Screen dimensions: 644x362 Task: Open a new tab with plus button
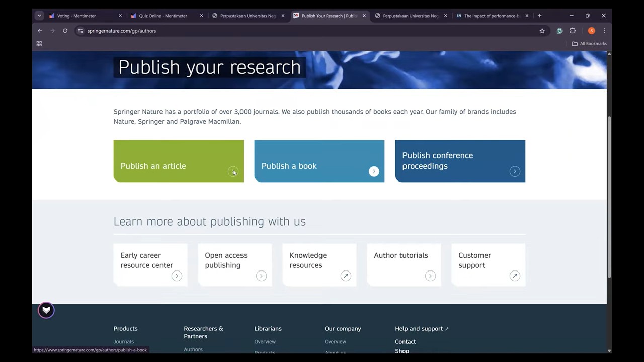click(539, 16)
